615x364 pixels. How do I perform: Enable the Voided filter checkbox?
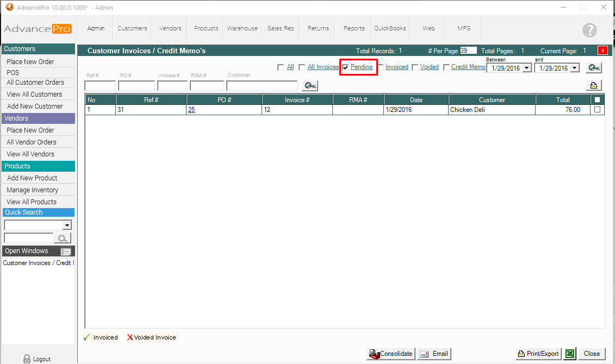point(415,67)
